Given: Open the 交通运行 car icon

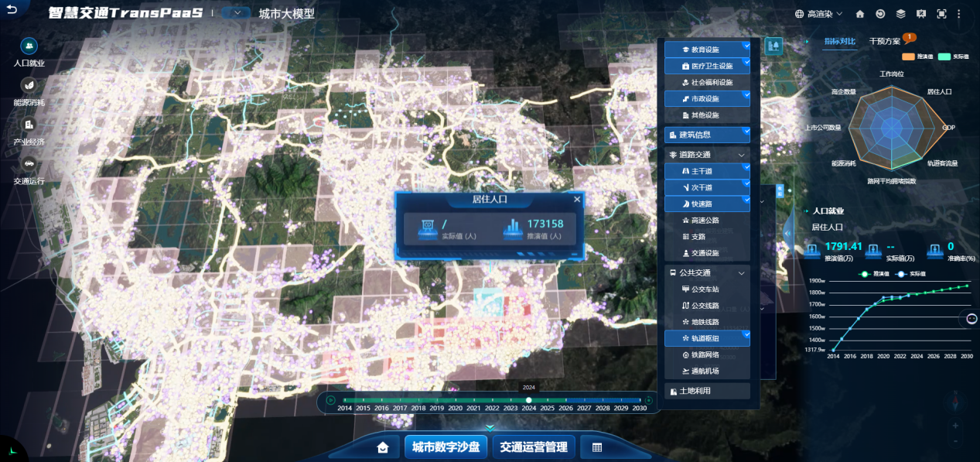Looking at the screenshot, I should [29, 163].
